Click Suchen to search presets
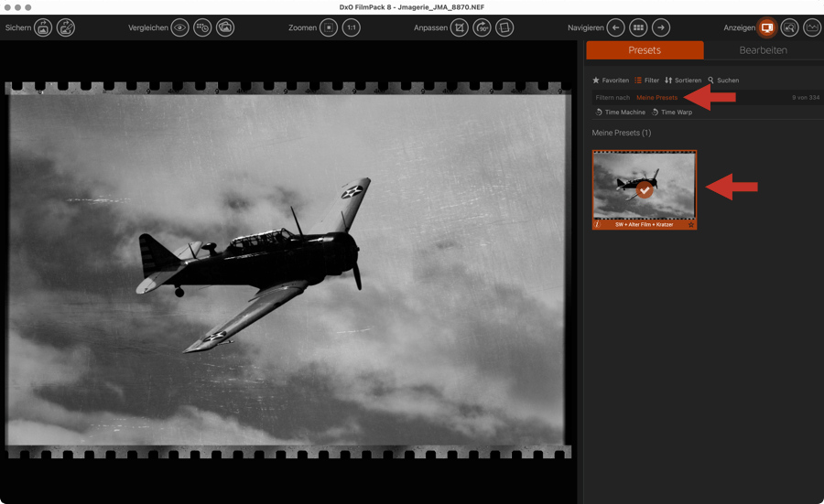824x504 pixels. [723, 80]
